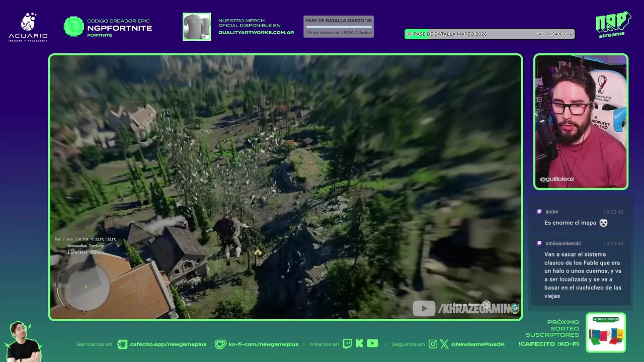Click the 15000 Cafecitos goal progress bar

point(339,27)
